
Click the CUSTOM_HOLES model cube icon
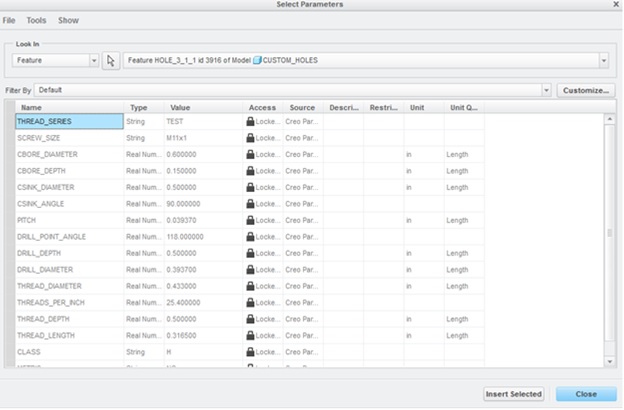pos(257,60)
